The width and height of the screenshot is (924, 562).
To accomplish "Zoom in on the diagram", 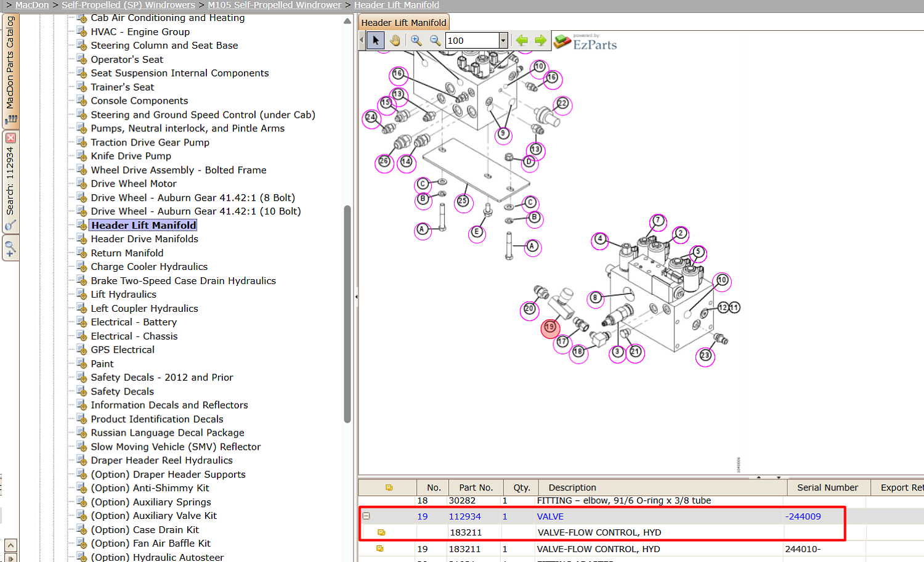I will [x=416, y=41].
